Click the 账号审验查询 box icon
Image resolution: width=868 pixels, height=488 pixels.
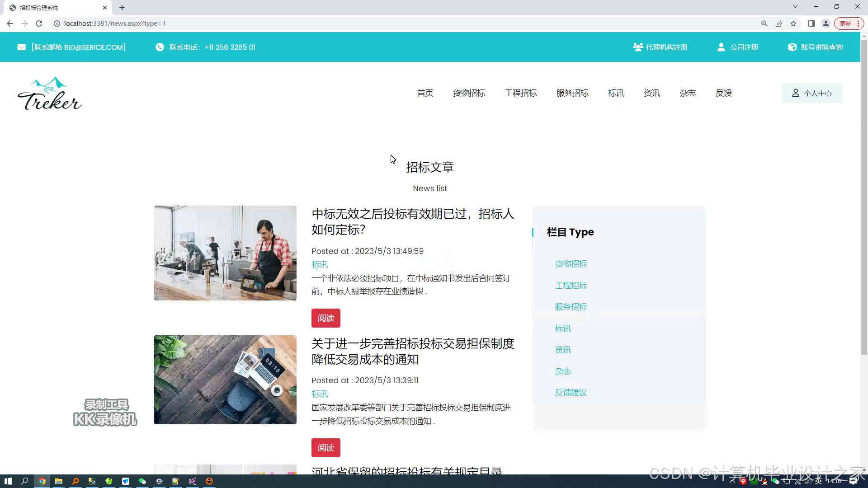tap(792, 47)
